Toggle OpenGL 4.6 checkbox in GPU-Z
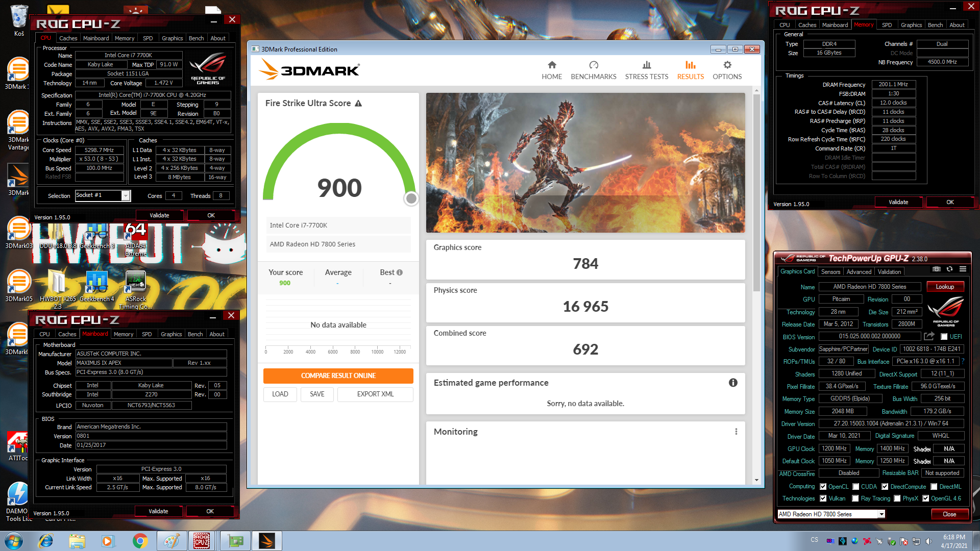 [925, 498]
